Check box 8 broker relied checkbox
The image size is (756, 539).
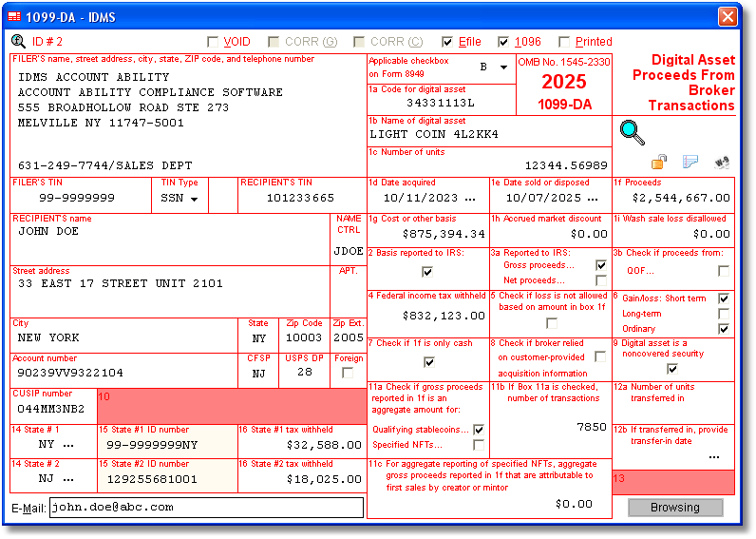(x=600, y=356)
